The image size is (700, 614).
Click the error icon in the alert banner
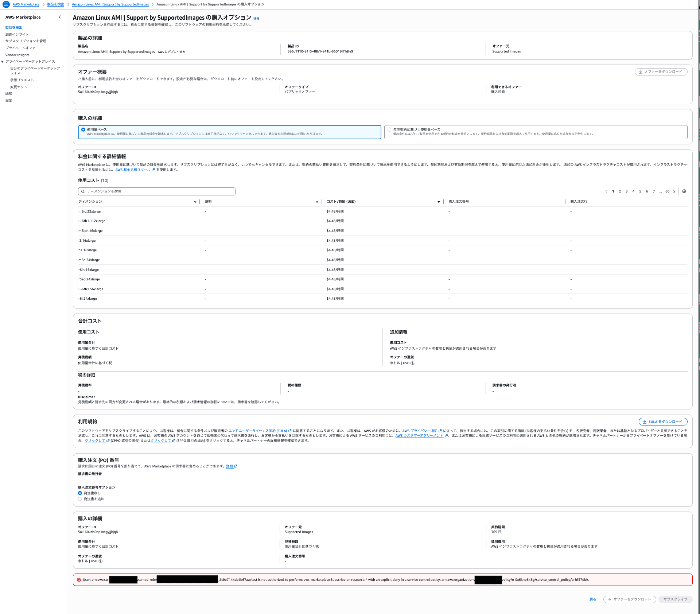(79, 580)
